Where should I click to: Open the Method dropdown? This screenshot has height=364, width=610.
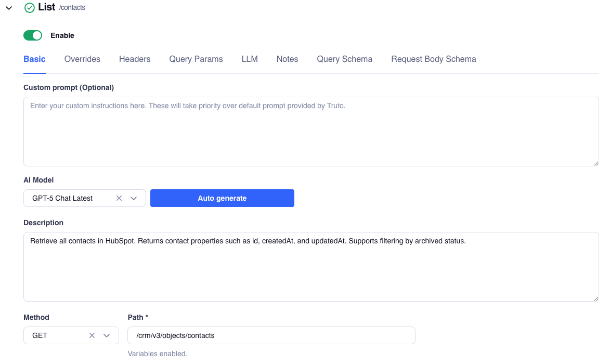107,335
